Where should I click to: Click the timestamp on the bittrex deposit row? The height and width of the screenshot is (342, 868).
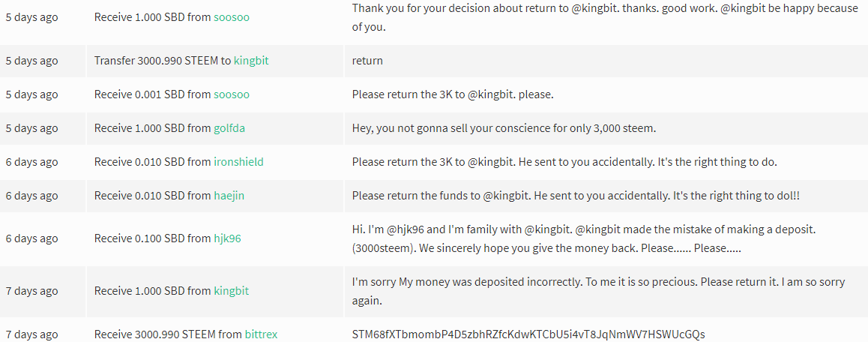[x=31, y=334]
